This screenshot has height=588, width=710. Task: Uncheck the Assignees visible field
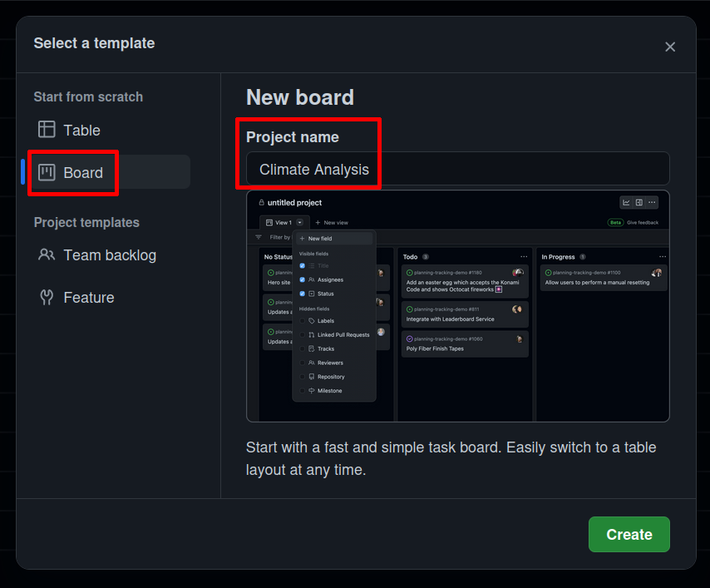click(302, 279)
